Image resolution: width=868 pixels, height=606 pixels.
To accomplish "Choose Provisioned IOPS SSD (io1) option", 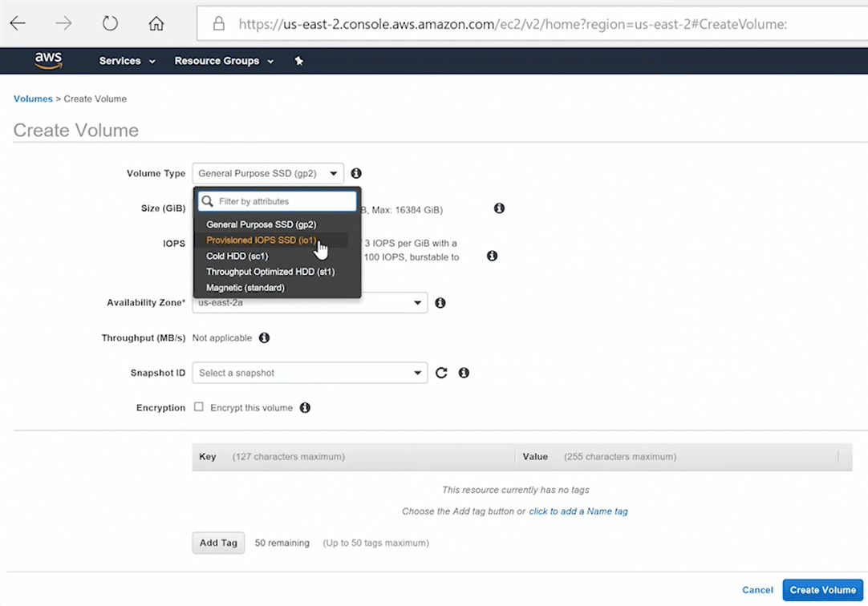I will [x=261, y=240].
